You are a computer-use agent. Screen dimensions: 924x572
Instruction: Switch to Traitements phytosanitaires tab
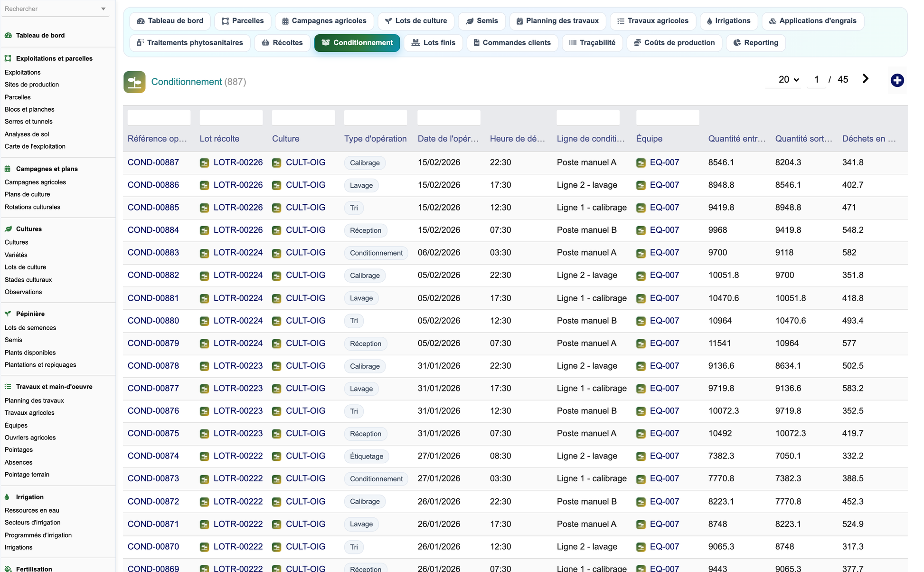[x=190, y=43]
